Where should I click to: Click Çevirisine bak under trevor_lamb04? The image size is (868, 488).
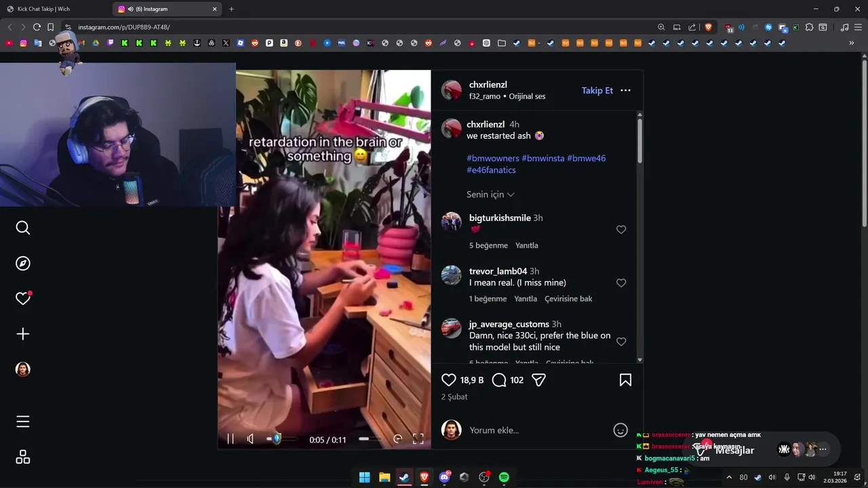coord(568,299)
